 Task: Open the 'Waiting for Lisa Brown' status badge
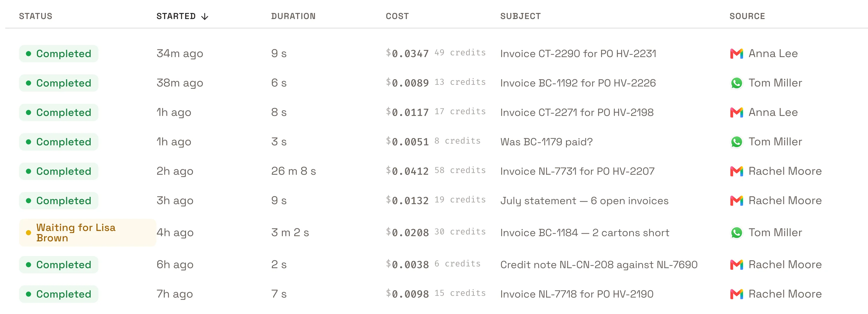87,233
